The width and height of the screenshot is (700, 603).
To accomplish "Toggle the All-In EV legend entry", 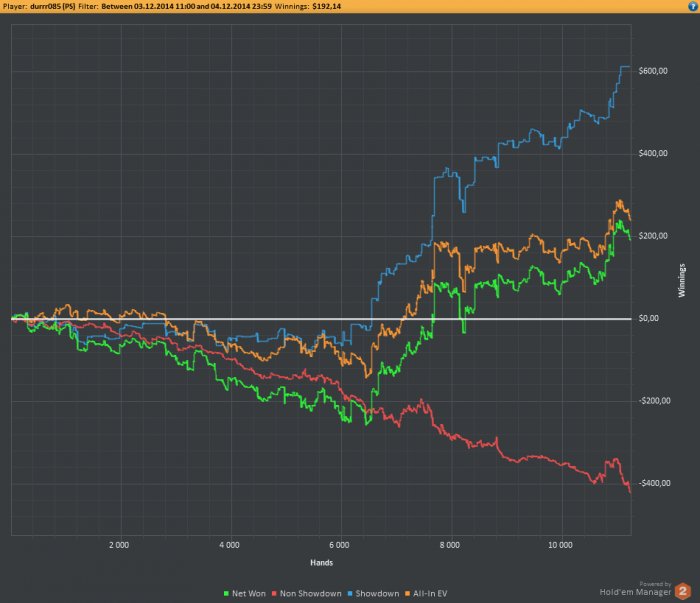I will click(426, 594).
